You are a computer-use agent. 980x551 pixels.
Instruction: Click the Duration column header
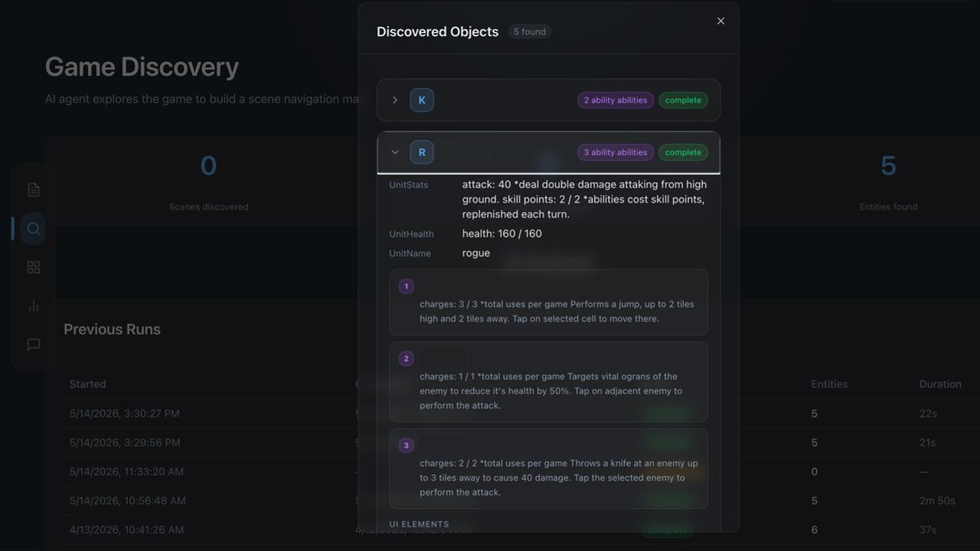click(x=940, y=384)
